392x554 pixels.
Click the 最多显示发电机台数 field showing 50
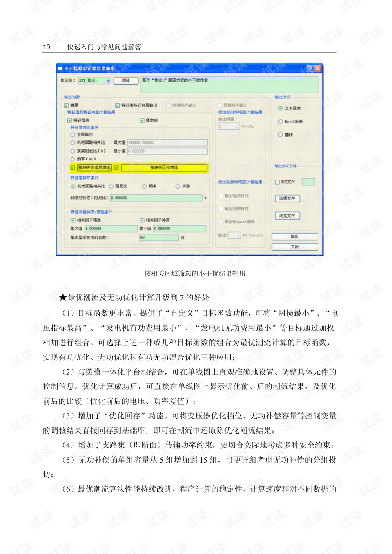pyautogui.click(x=159, y=238)
